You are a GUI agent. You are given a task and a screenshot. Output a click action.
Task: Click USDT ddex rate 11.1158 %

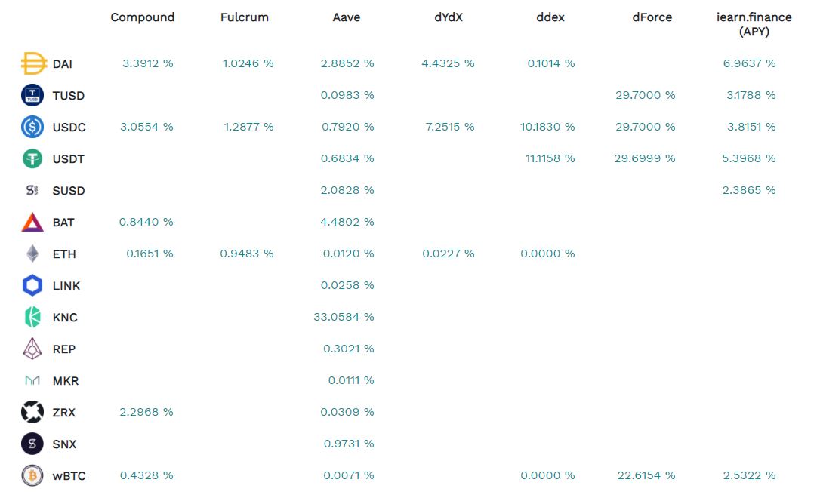[550, 158]
